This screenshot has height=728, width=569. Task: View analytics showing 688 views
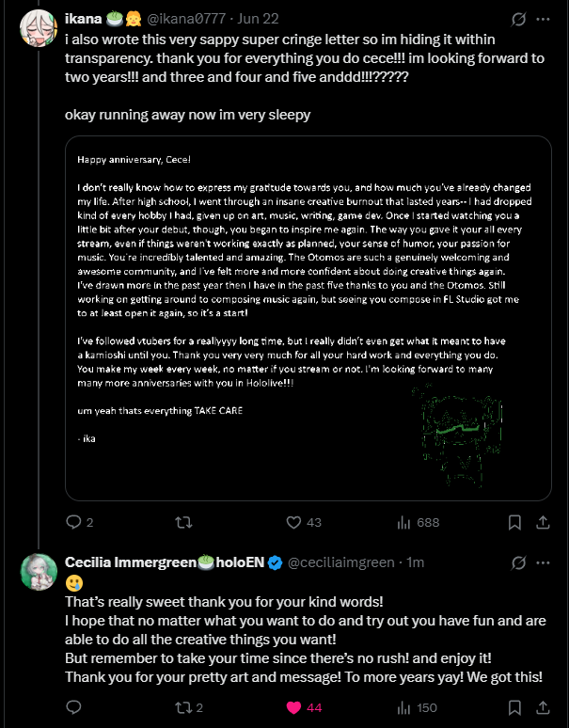click(x=405, y=523)
